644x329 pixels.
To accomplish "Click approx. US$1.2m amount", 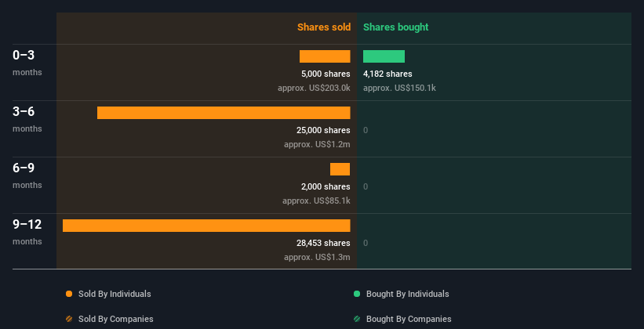I will pyautogui.click(x=317, y=144).
